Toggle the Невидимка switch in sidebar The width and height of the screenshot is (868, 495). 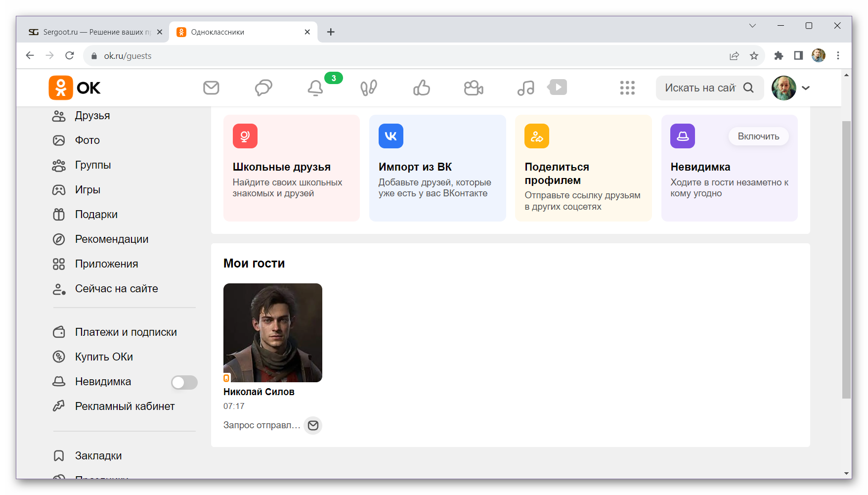click(x=184, y=382)
